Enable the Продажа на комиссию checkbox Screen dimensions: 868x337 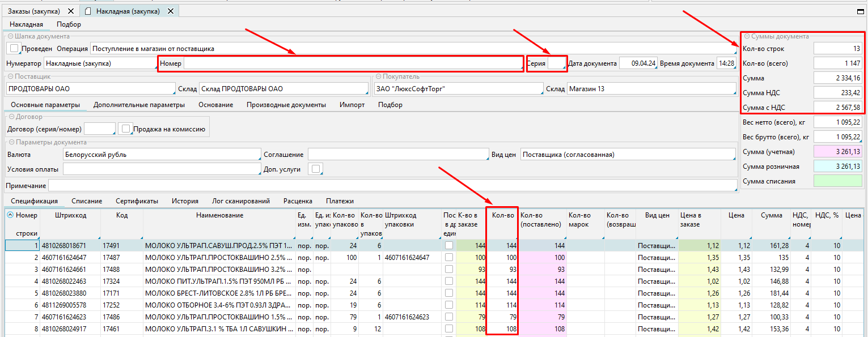click(126, 129)
